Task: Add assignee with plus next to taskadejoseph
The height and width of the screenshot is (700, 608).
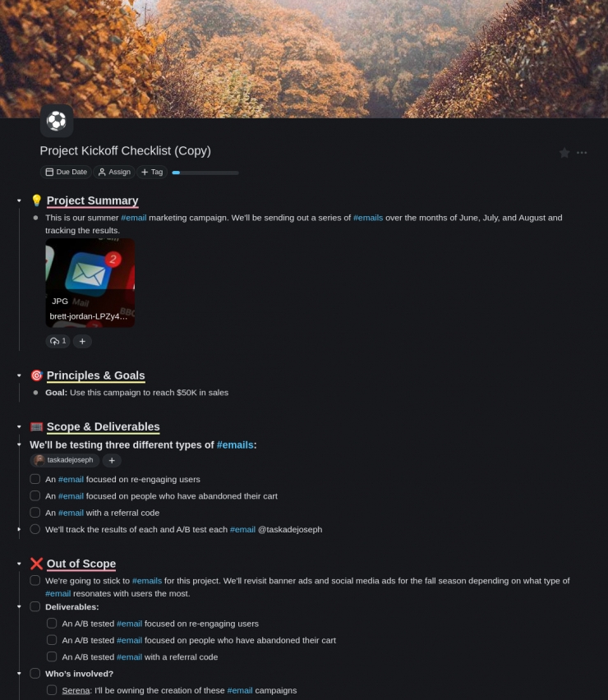Action: coord(112,460)
